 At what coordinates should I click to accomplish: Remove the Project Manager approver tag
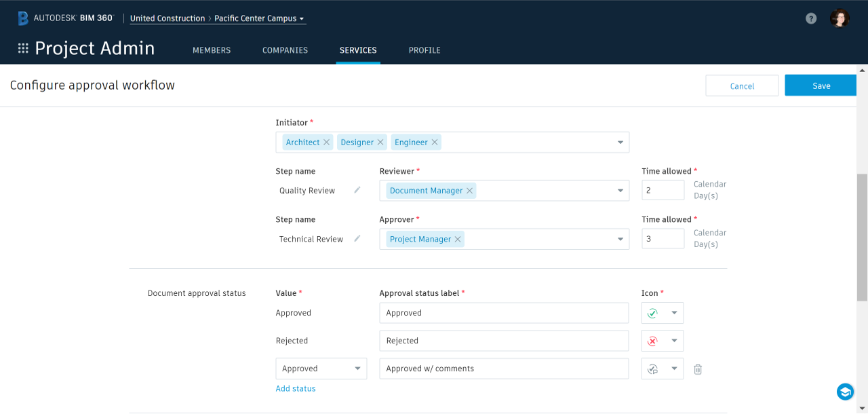458,239
